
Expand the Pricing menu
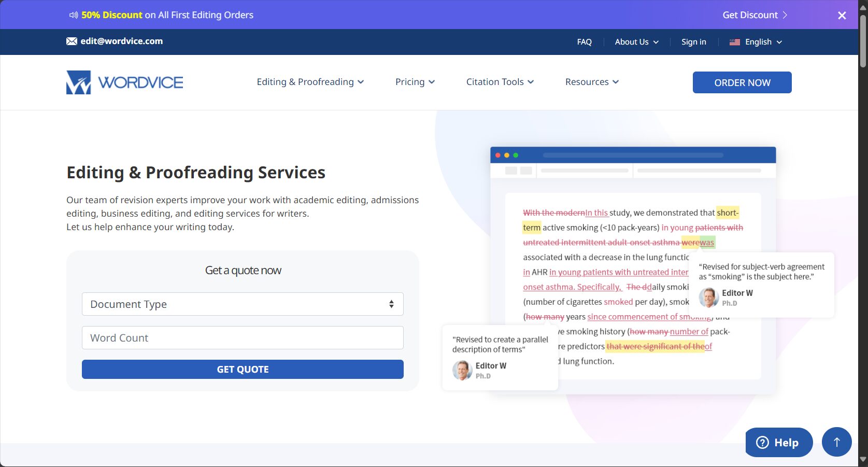pyautogui.click(x=415, y=82)
